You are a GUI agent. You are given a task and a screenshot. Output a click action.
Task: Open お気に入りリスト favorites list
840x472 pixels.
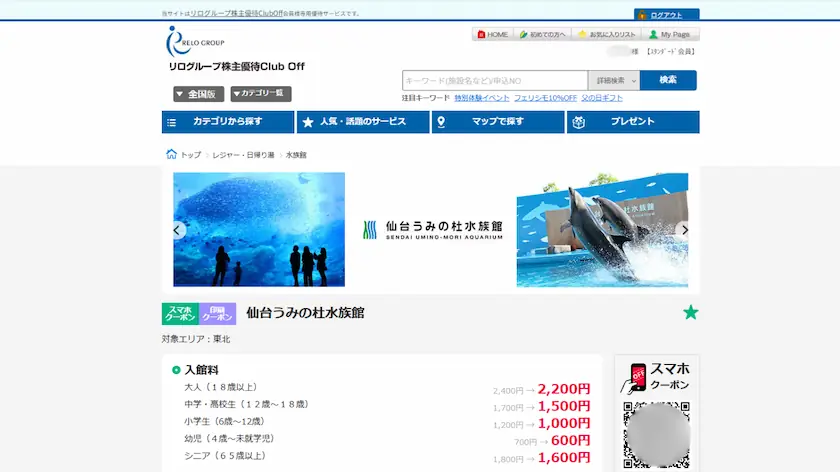[607, 34]
